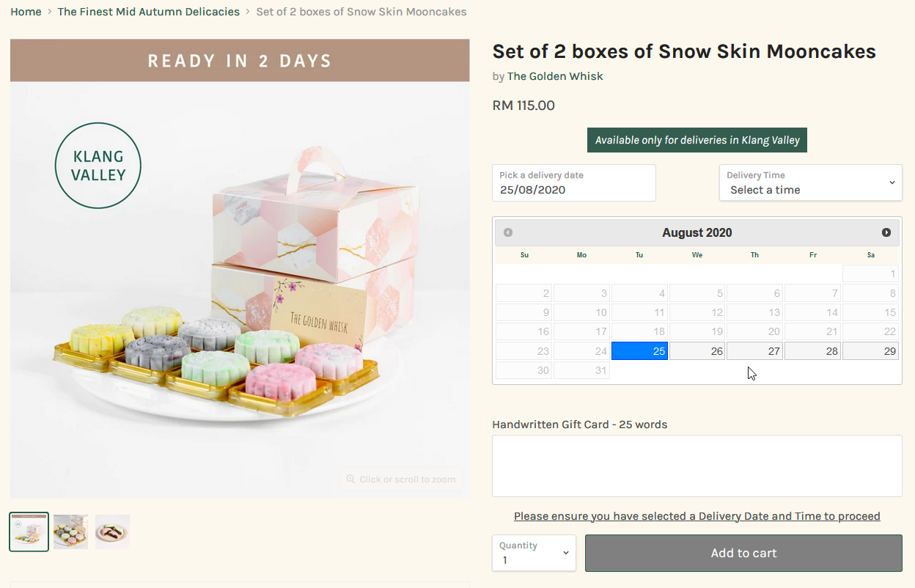Image resolution: width=915 pixels, height=588 pixels.
Task: Click the highlighted date 25
Action: [639, 351]
